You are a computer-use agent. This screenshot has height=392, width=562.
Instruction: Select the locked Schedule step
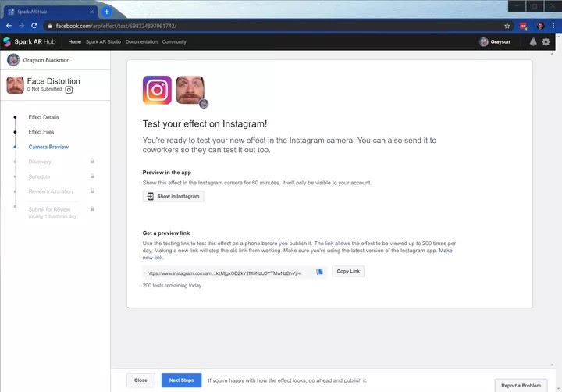(x=39, y=176)
